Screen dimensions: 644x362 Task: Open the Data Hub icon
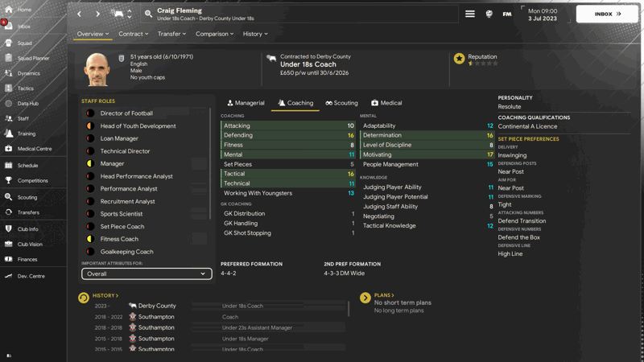(9, 104)
